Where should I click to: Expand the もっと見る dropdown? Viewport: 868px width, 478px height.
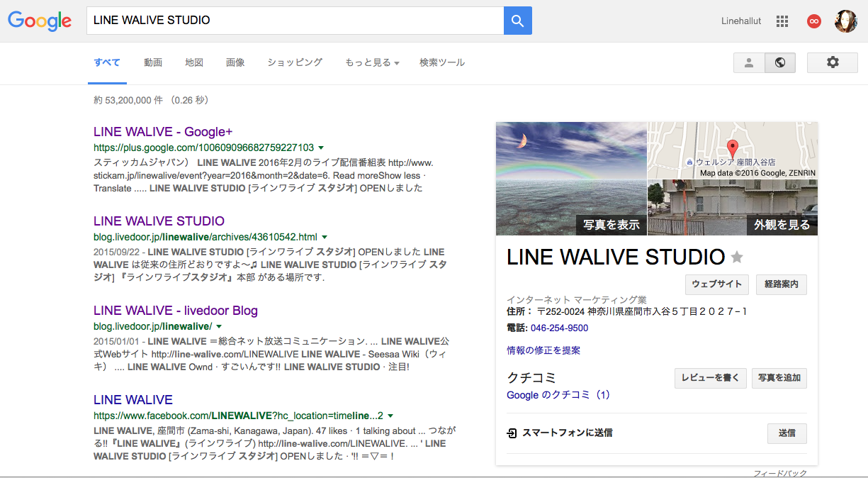click(x=372, y=62)
